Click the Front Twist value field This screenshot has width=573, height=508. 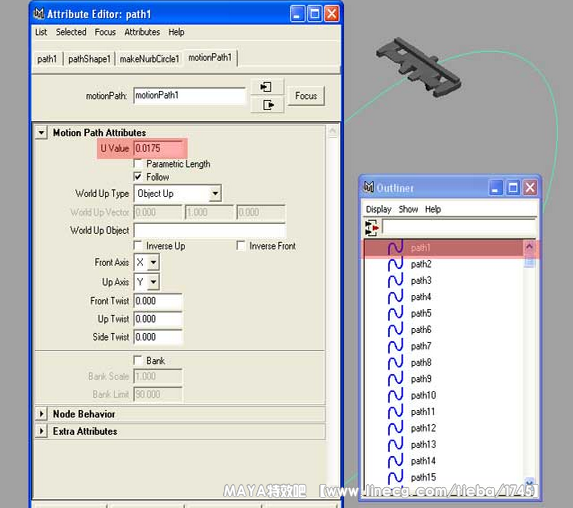[158, 301]
